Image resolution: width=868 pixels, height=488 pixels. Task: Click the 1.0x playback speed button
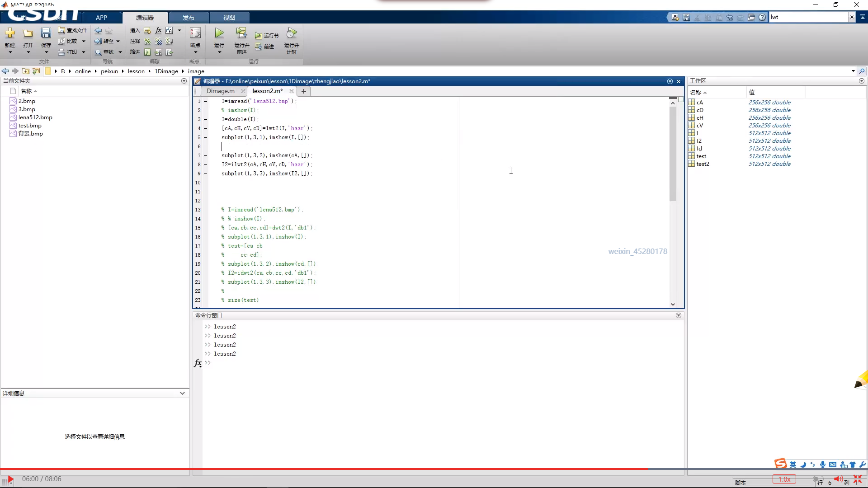784,479
